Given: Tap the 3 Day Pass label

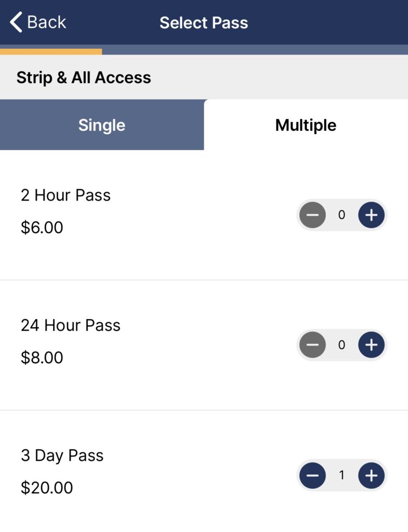Looking at the screenshot, I should tap(62, 456).
